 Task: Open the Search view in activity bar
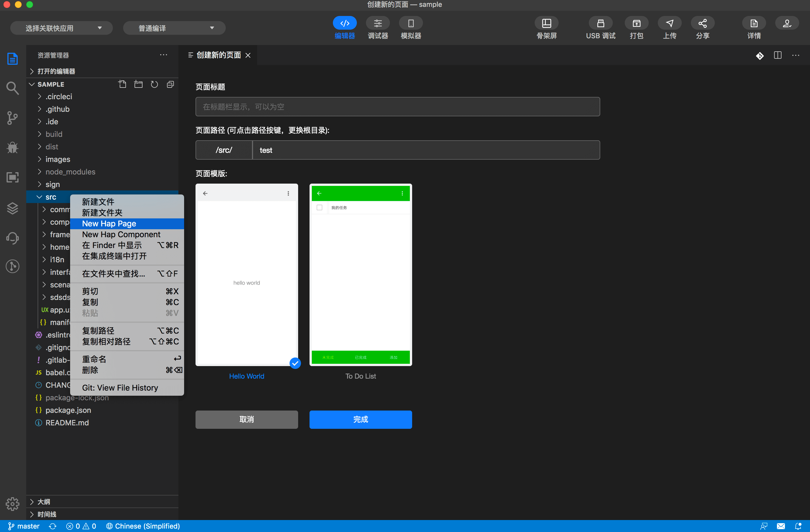tap(13, 88)
